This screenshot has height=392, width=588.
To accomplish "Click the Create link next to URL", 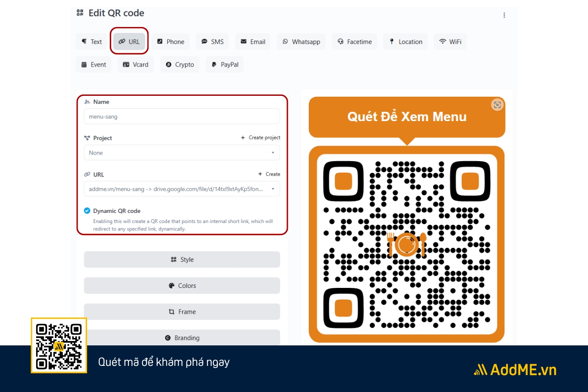I will click(x=269, y=174).
